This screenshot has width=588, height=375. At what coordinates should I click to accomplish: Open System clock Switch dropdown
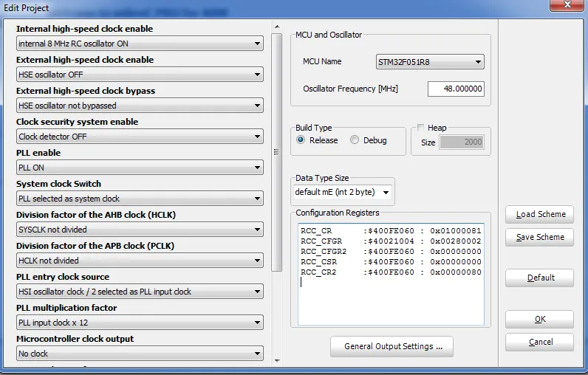click(x=140, y=199)
